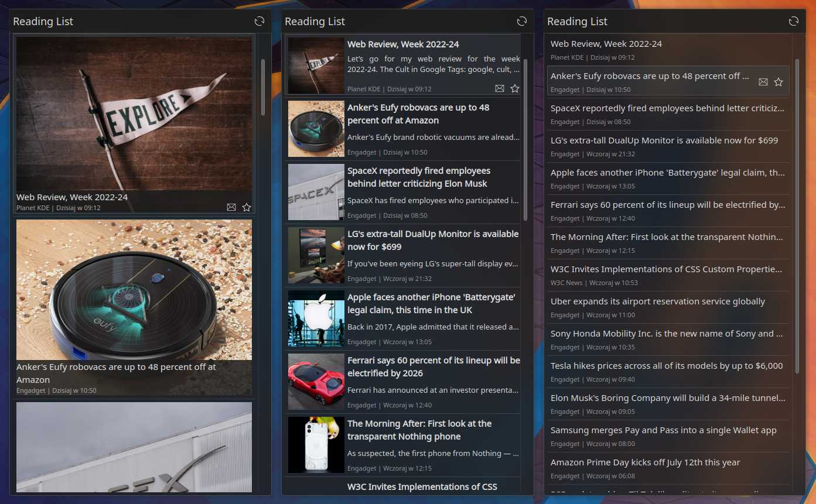Image resolution: width=816 pixels, height=504 pixels.
Task: Select Amazon Prime Day kicks off row
Action: [668, 468]
